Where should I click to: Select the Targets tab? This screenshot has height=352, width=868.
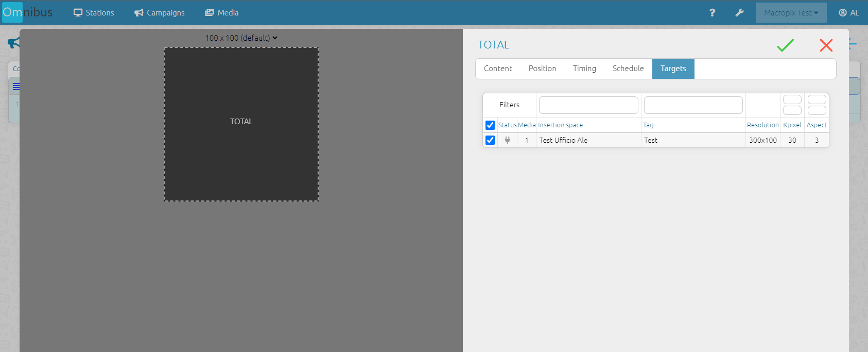tap(673, 69)
